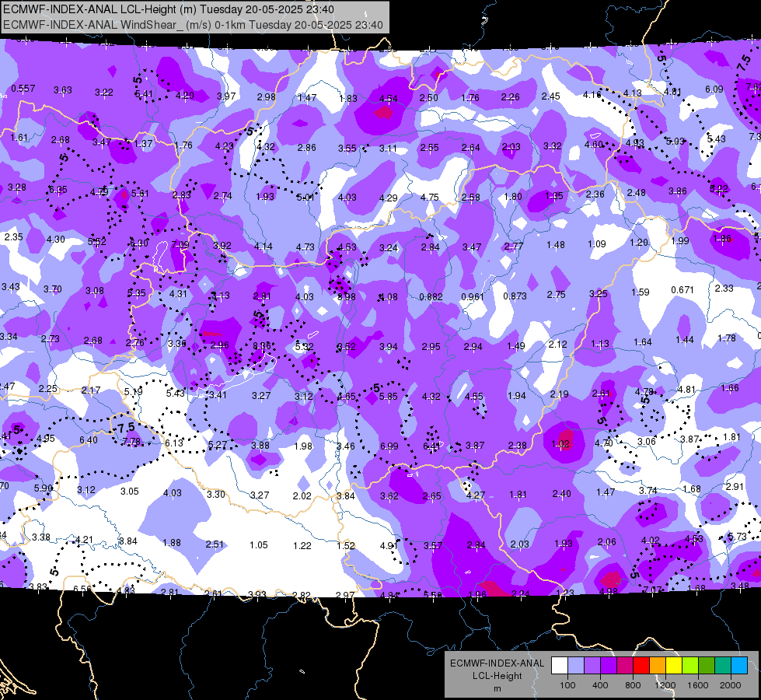Click the white legend color swatch
The image size is (761, 700).
[560, 666]
